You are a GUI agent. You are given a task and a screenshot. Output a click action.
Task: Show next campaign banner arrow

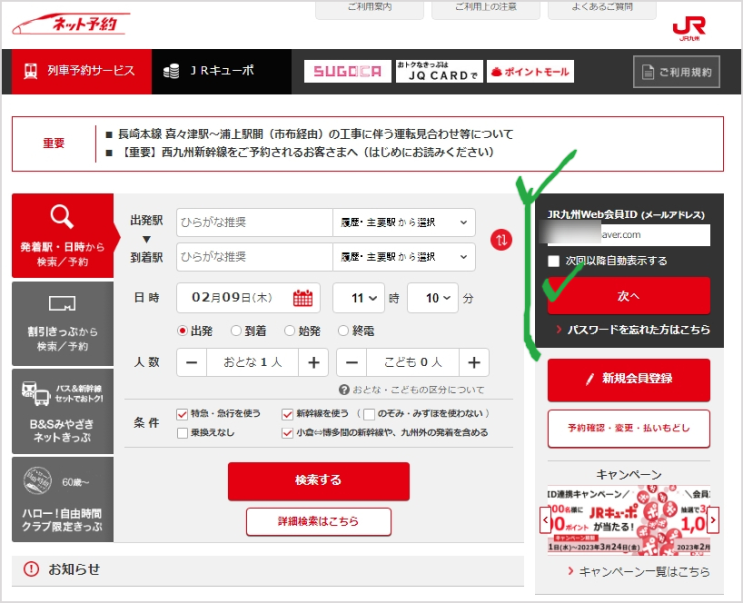pos(713,520)
